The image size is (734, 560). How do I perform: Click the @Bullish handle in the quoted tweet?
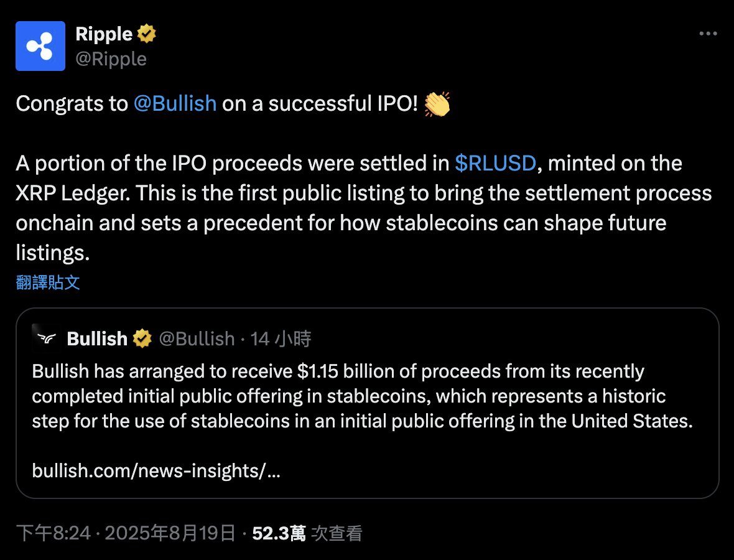[197, 338]
